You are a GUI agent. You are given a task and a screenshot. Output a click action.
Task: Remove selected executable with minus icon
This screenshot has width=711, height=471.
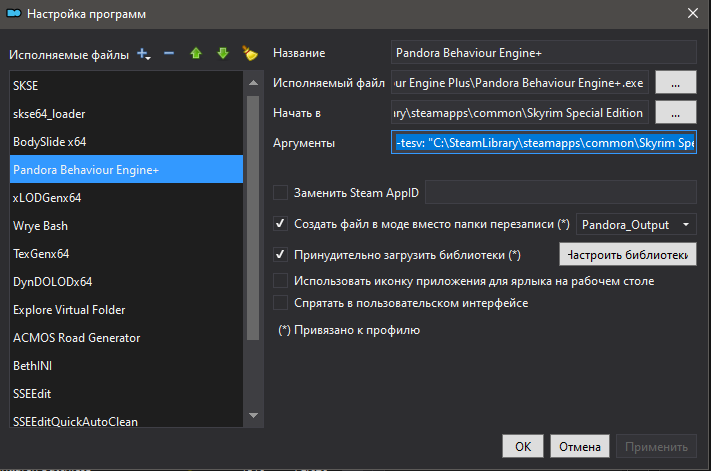click(169, 53)
